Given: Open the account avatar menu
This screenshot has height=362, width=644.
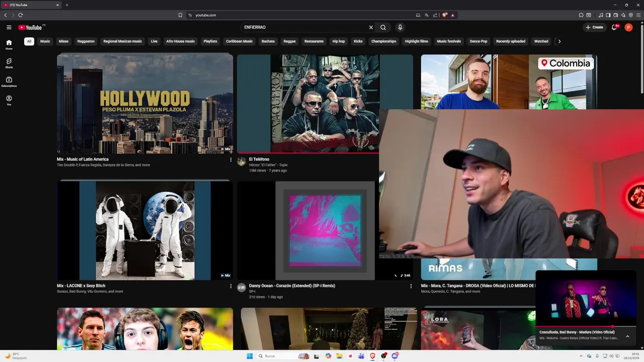Looking at the screenshot, I should (628, 27).
